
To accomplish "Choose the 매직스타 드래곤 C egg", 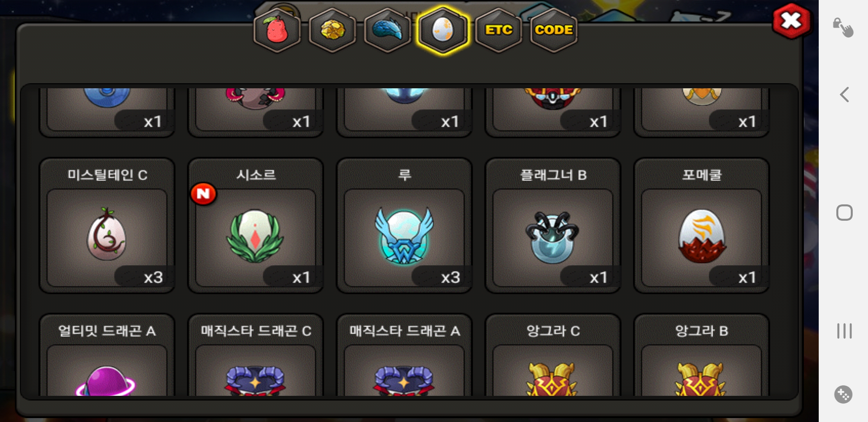I will (256, 355).
